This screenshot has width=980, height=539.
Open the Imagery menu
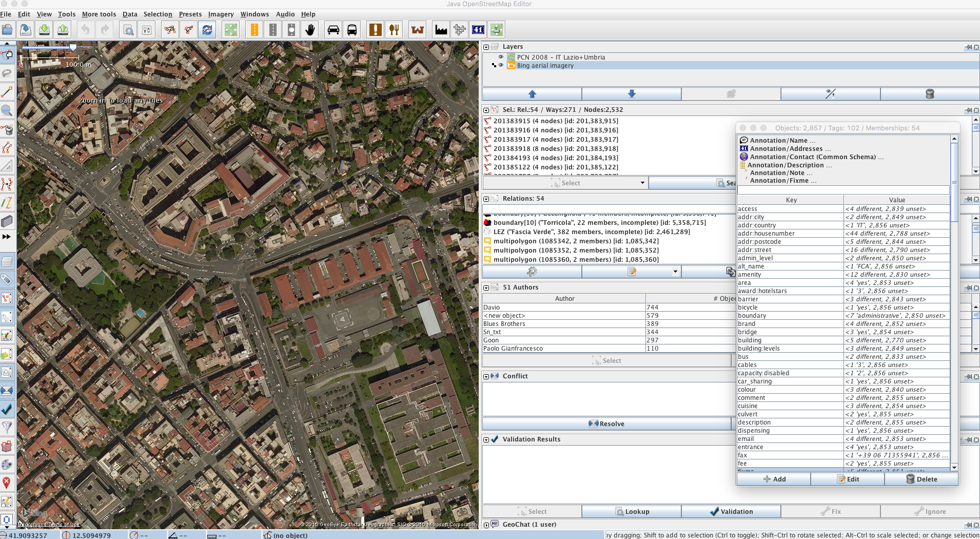[221, 14]
